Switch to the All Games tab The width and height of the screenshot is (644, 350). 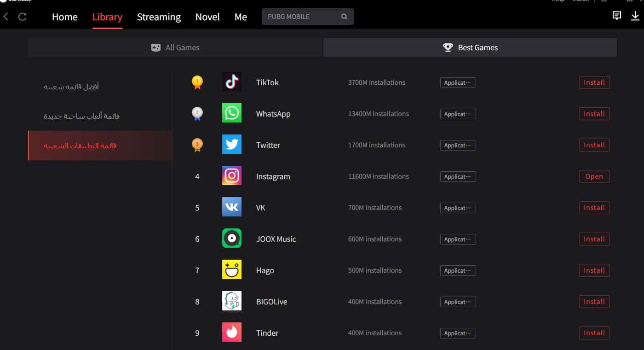(x=175, y=47)
